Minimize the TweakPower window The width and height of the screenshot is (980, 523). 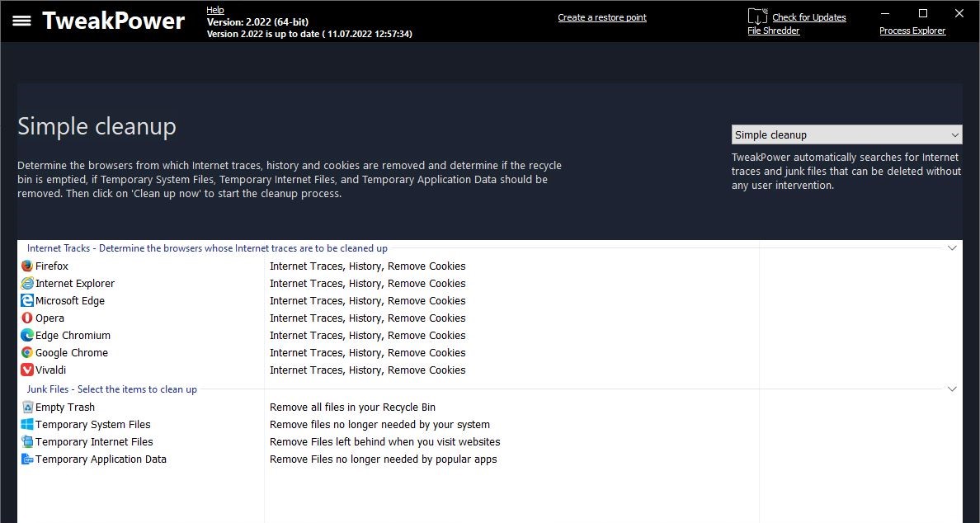pos(886,13)
